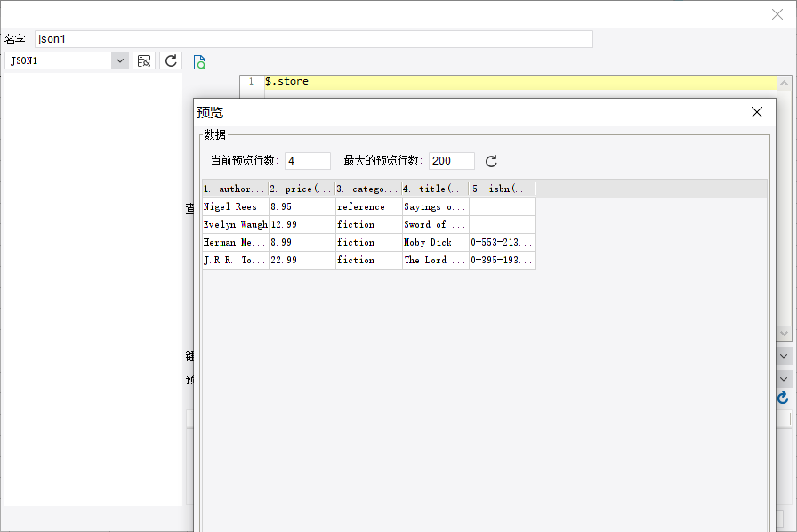Click the isbn column header
Screen dimensions: 797x532
point(502,189)
